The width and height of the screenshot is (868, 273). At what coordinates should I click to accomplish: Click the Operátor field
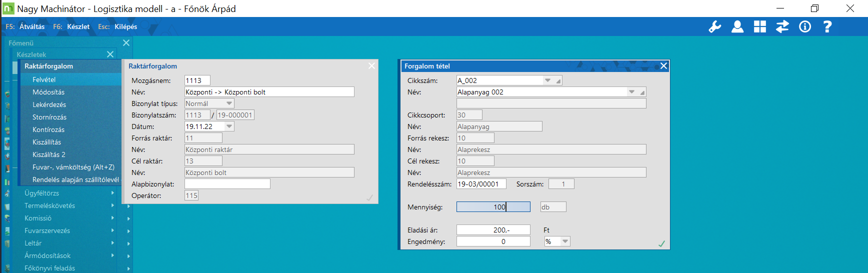191,195
